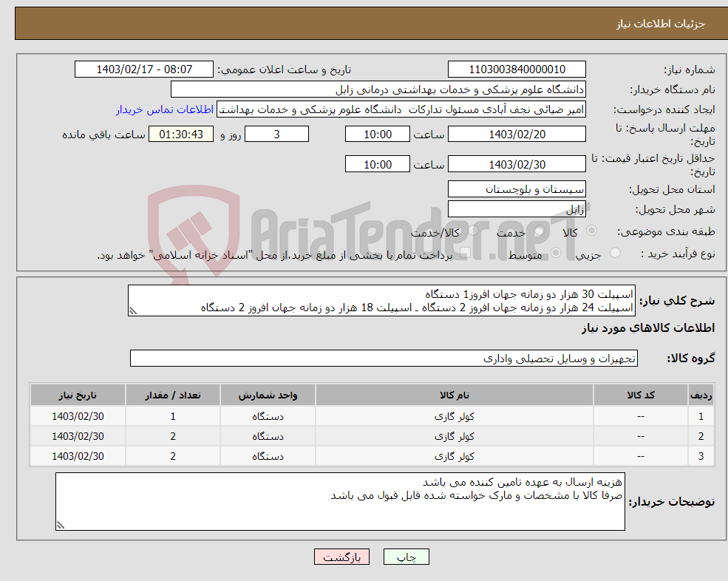Click کولر گازی name in row 2

pyautogui.click(x=454, y=437)
